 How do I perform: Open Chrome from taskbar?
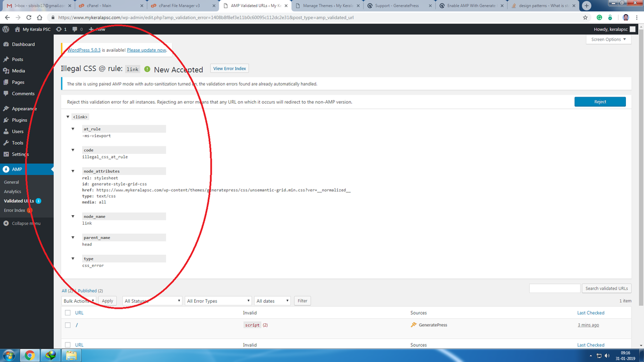coord(30,355)
